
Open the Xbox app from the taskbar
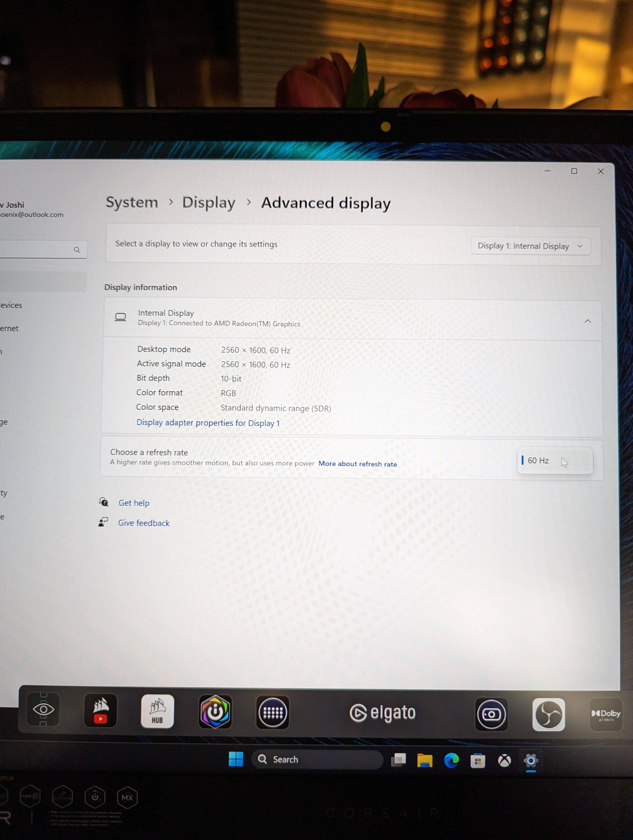click(x=504, y=761)
